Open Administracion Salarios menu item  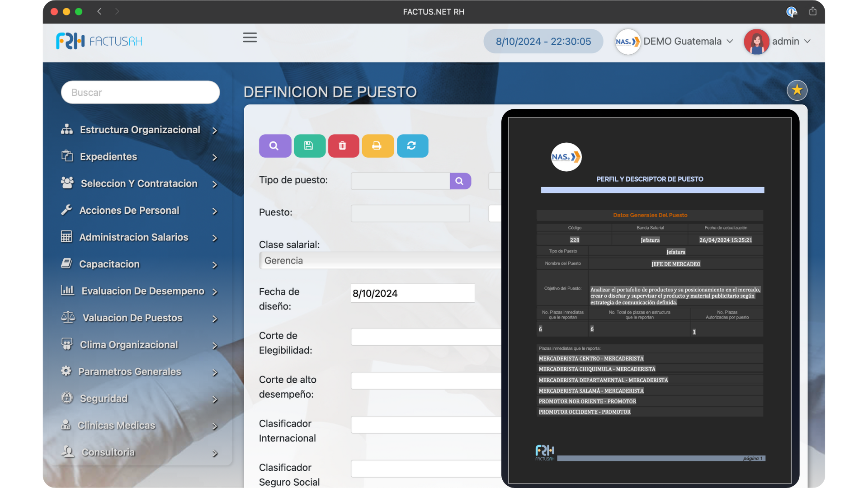(133, 238)
